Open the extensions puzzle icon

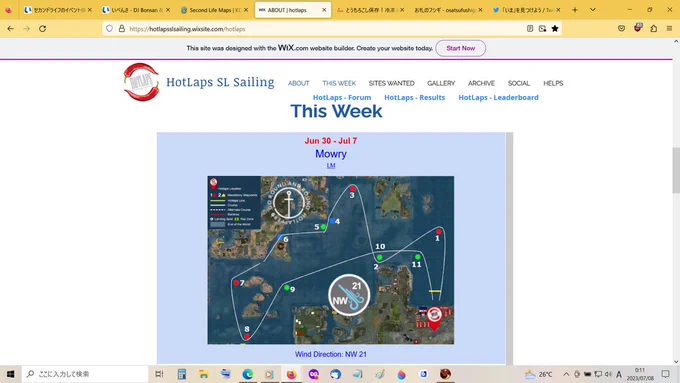pyautogui.click(x=654, y=29)
